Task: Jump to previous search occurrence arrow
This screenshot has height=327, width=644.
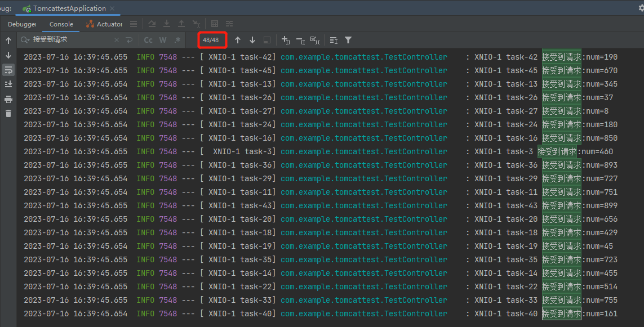Action: pos(238,40)
